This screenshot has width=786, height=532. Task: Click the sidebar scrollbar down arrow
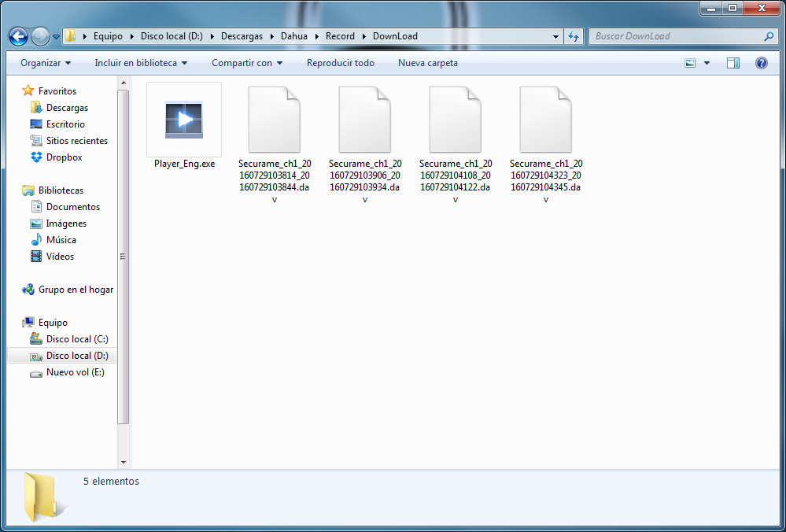pyautogui.click(x=124, y=462)
